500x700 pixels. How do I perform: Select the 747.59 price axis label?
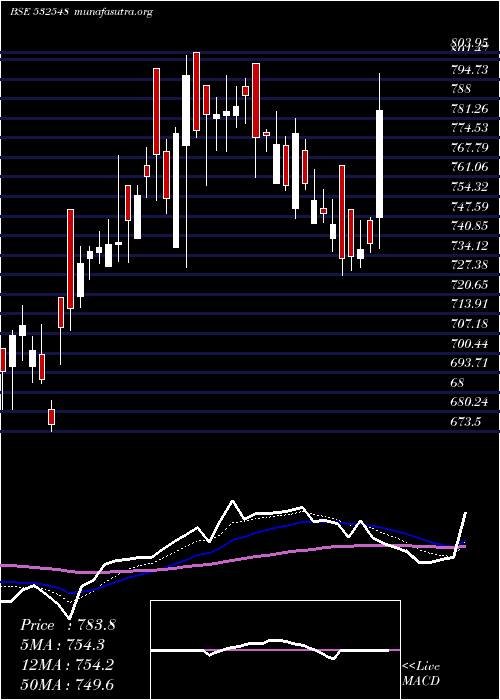(x=470, y=206)
